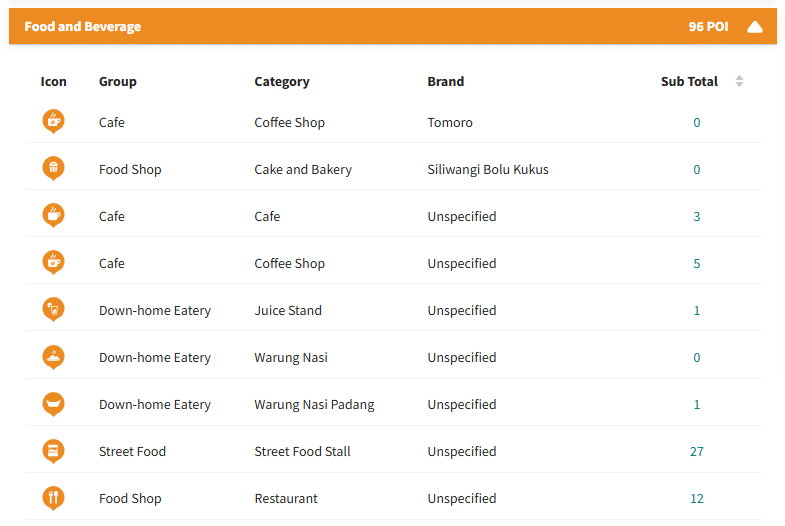
Task: Click the Restaurant fork and spoon icon
Action: pos(53,498)
